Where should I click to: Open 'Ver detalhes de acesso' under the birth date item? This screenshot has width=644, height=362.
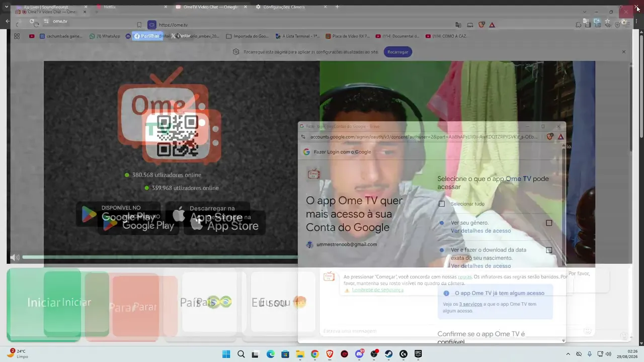coord(480,266)
